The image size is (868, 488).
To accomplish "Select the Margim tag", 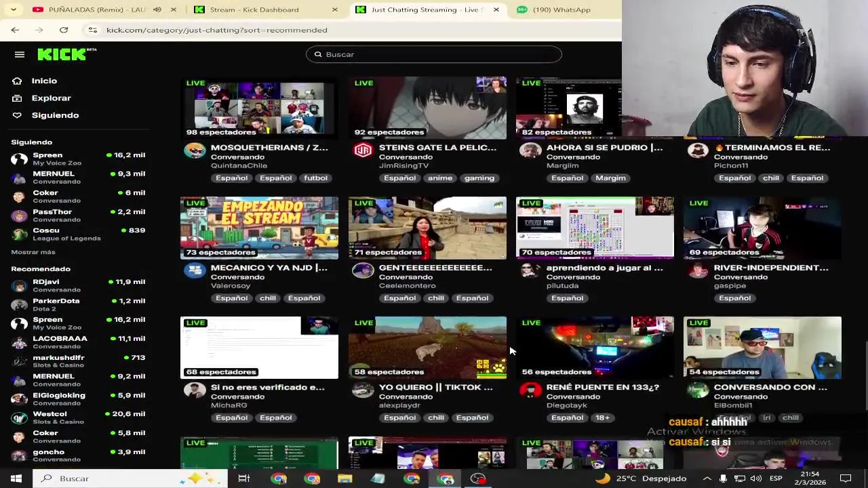I will [x=610, y=178].
